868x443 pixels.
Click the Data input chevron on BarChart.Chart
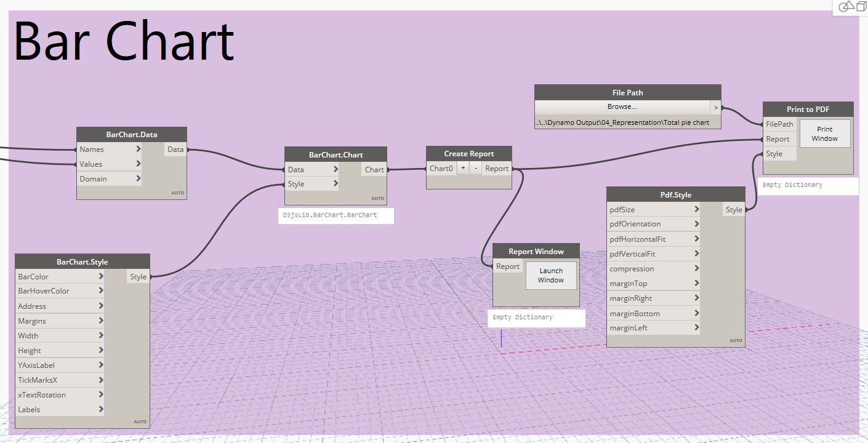[x=336, y=169]
